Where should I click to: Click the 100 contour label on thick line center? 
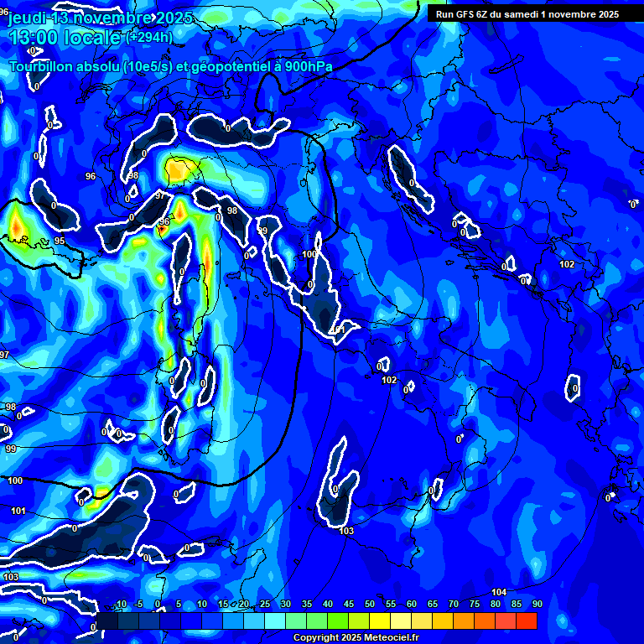pyautogui.click(x=309, y=254)
